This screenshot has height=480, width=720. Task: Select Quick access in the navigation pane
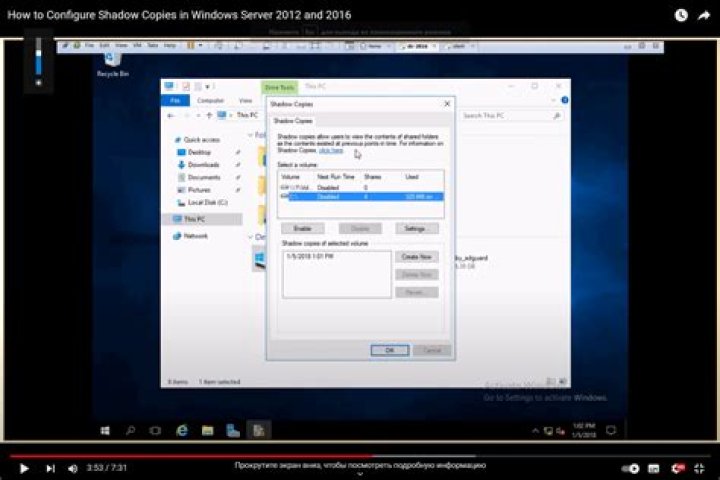click(x=197, y=140)
